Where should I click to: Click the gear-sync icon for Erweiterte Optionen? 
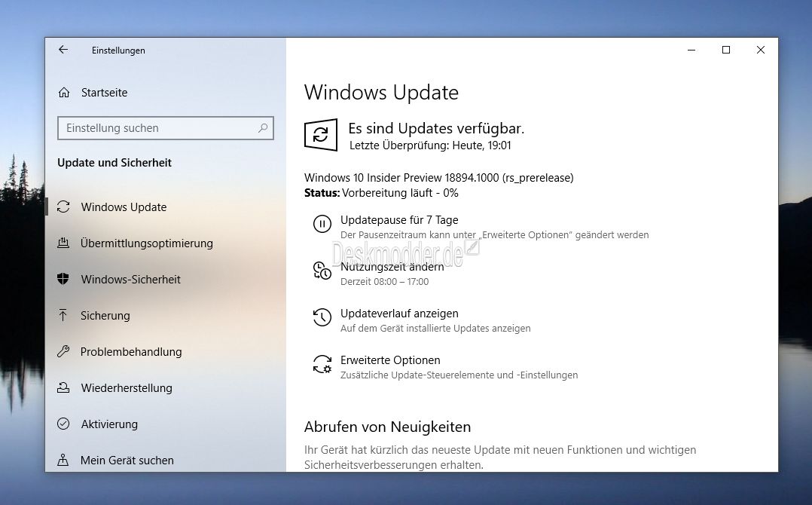322,364
